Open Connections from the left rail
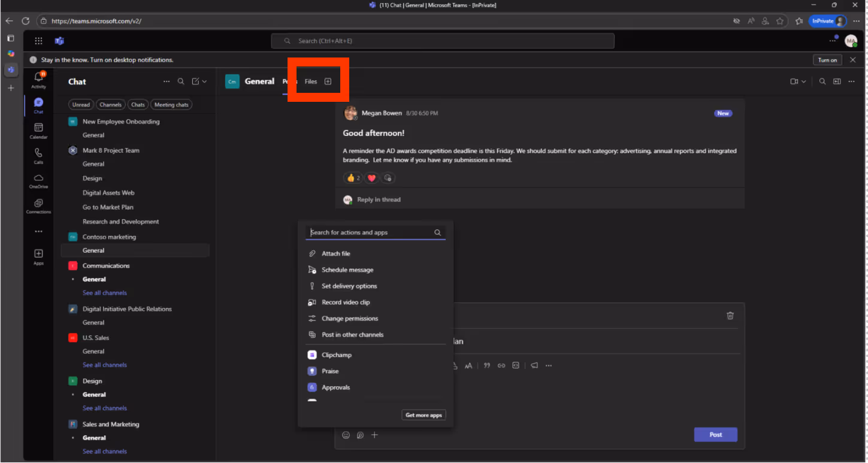Screen dimensions: 868x463 pyautogui.click(x=38, y=206)
